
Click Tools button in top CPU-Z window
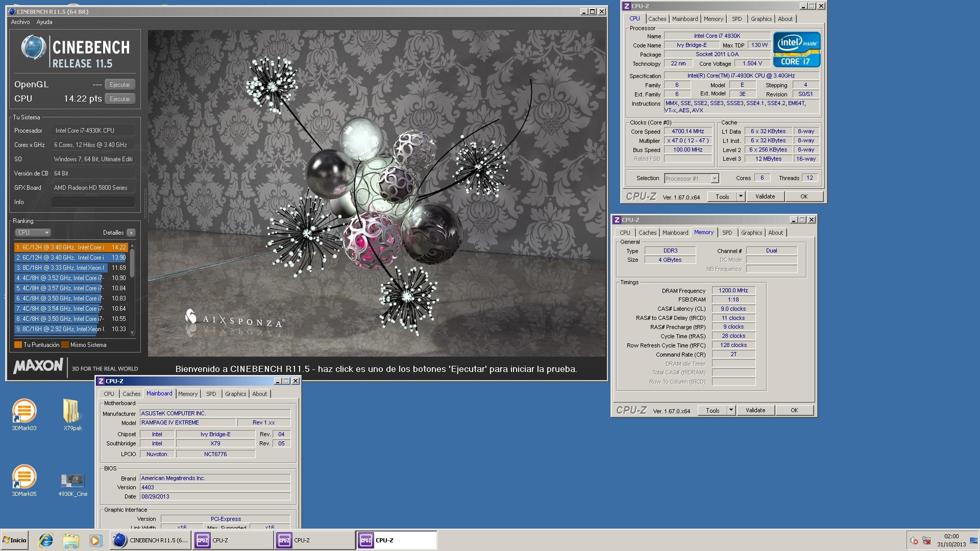(722, 196)
